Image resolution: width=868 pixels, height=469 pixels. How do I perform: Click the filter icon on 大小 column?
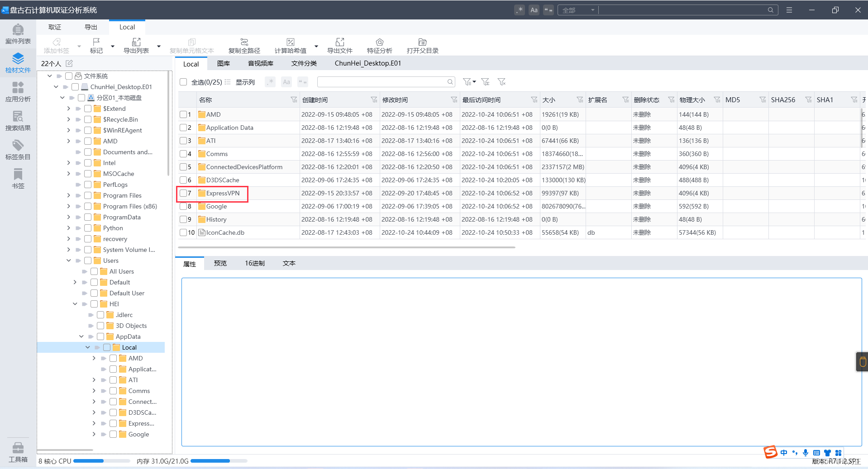pos(580,99)
